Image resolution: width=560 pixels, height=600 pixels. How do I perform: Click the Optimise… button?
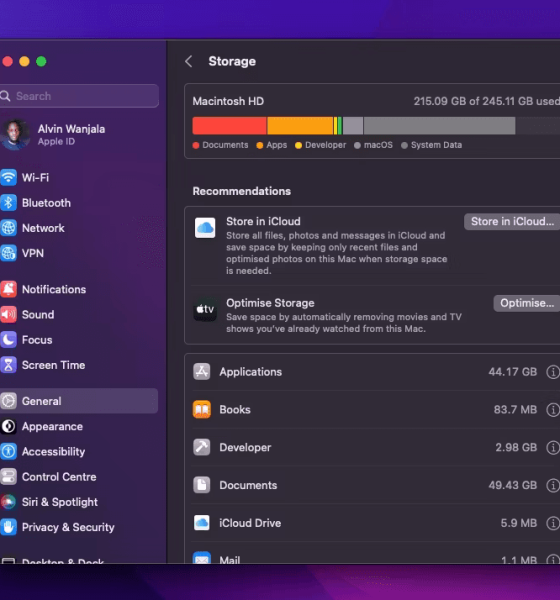(527, 303)
